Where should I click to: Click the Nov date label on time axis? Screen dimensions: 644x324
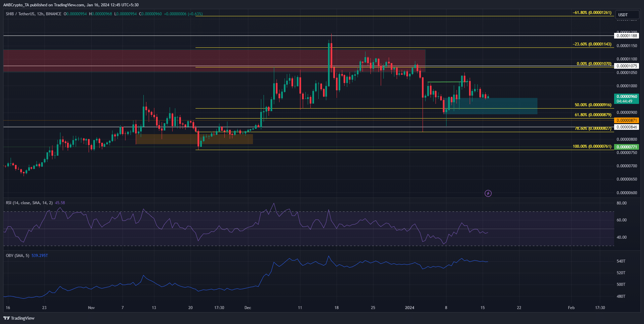(x=91, y=308)
